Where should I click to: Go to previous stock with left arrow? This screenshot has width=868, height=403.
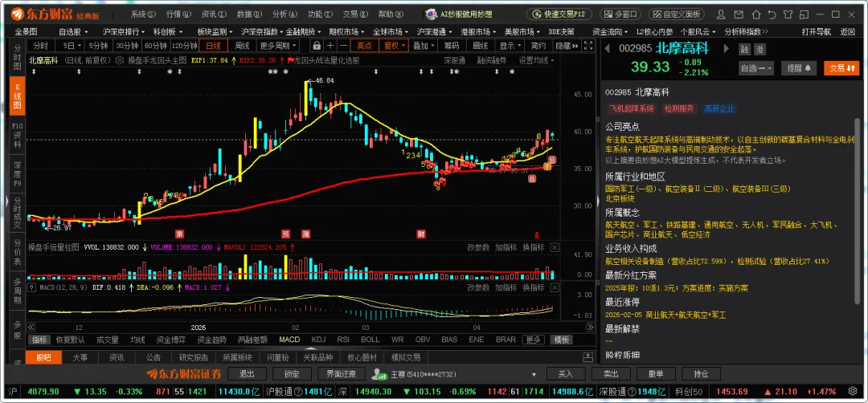[608, 49]
